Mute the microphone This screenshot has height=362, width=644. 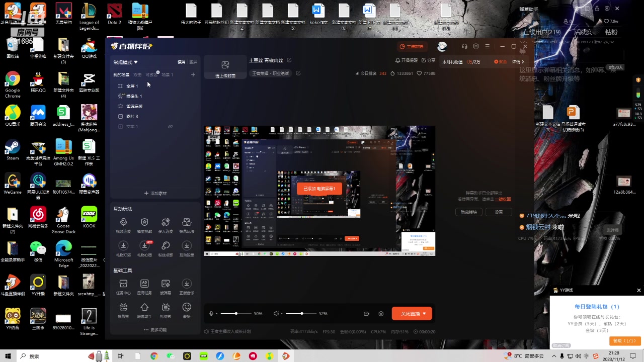pyautogui.click(x=211, y=314)
